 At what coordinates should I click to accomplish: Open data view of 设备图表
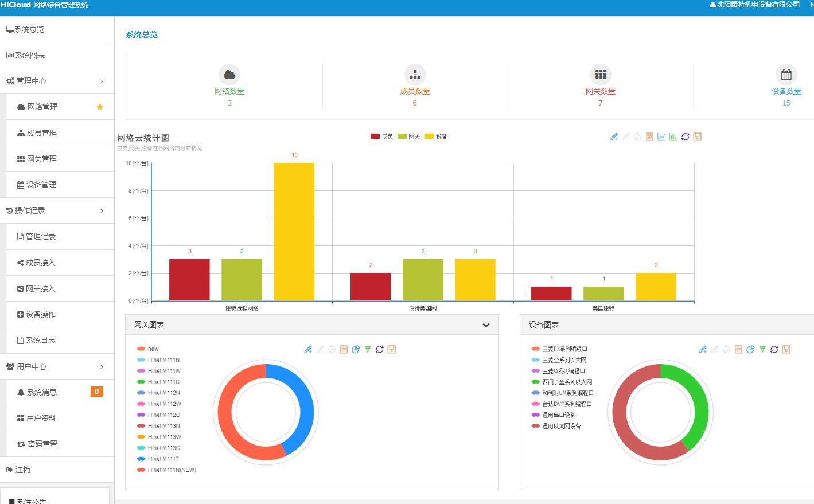coord(738,349)
